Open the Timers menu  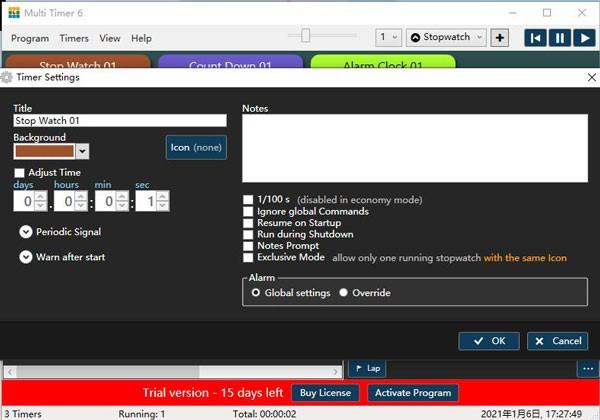74,38
